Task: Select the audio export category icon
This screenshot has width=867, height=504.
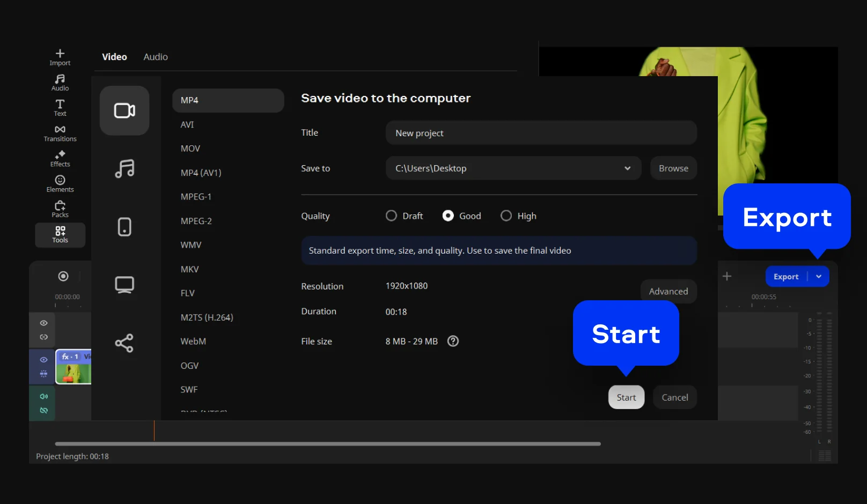Action: 124,169
